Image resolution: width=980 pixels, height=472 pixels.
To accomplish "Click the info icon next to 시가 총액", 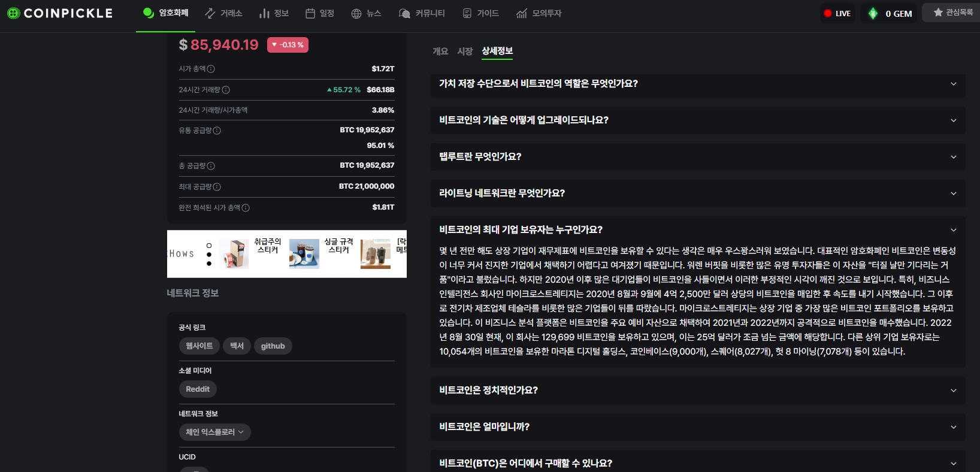I will click(x=211, y=69).
